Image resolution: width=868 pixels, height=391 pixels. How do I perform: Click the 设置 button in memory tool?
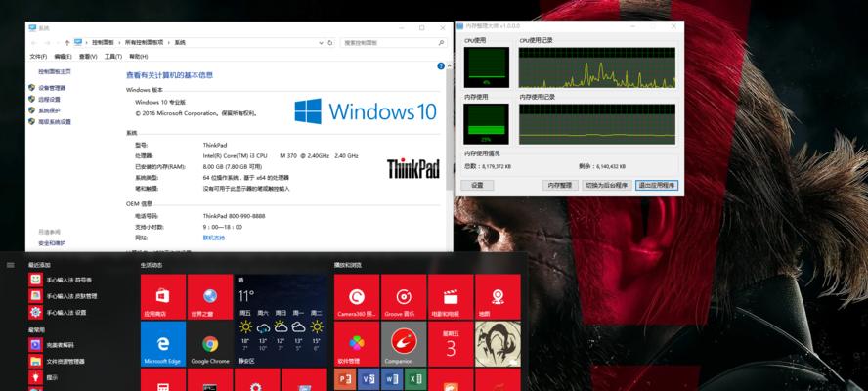477,186
